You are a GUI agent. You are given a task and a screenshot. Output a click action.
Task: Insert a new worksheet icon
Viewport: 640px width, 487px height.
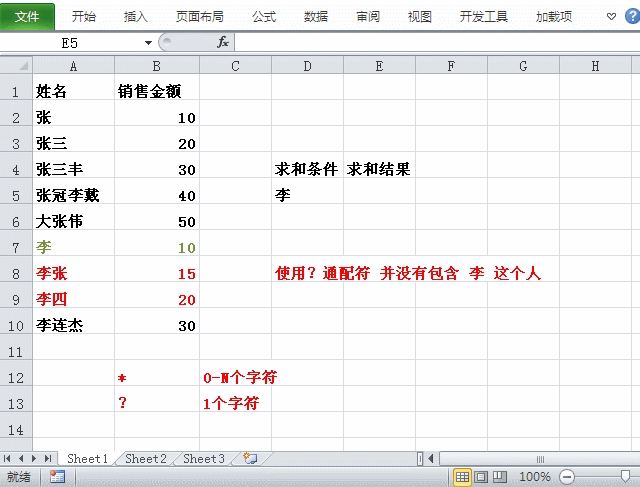[x=250, y=458]
